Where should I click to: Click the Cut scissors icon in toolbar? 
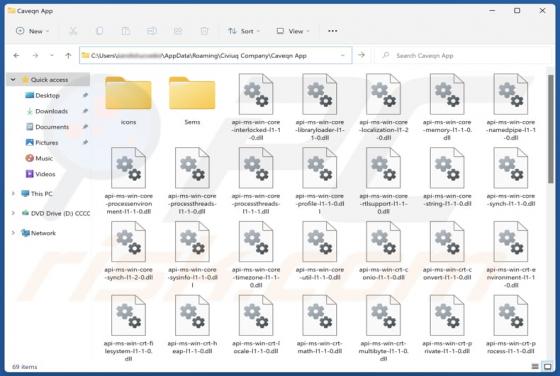[73, 31]
